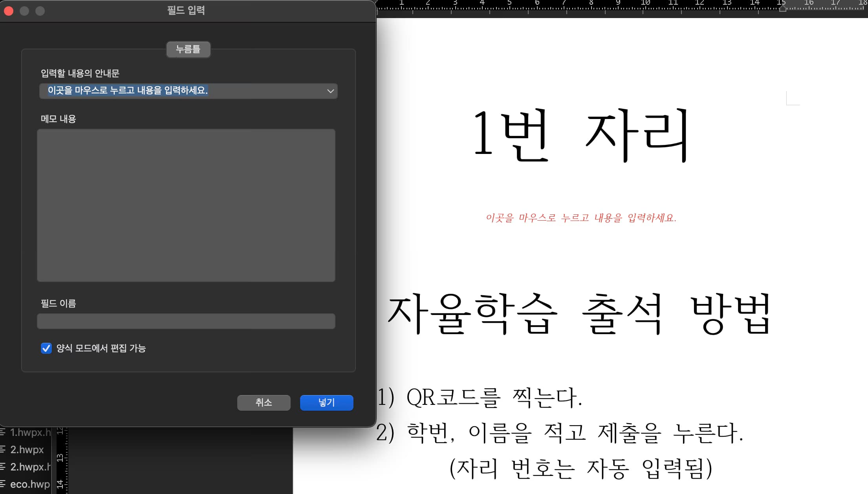
Task: Select eco.hwp in the file list
Action: [x=30, y=484]
